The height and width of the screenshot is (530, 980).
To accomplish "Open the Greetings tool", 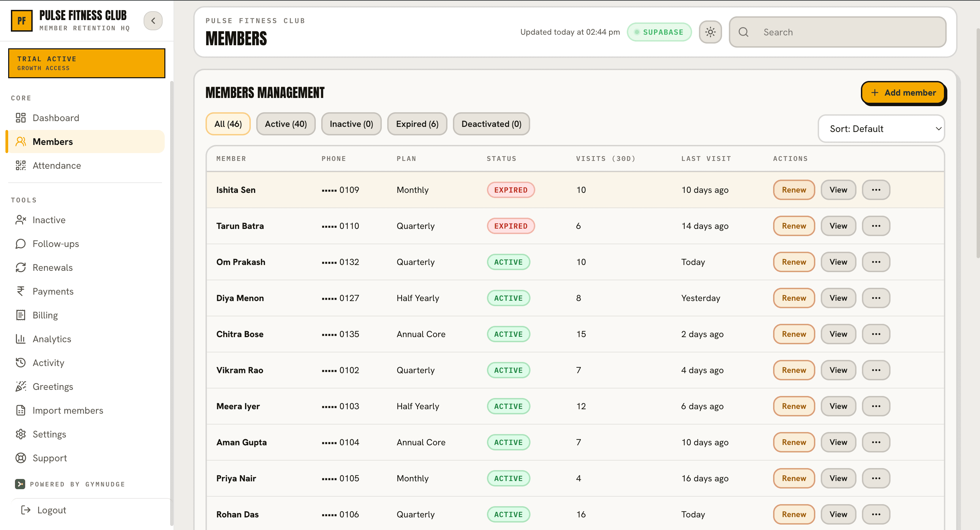I will click(86, 387).
